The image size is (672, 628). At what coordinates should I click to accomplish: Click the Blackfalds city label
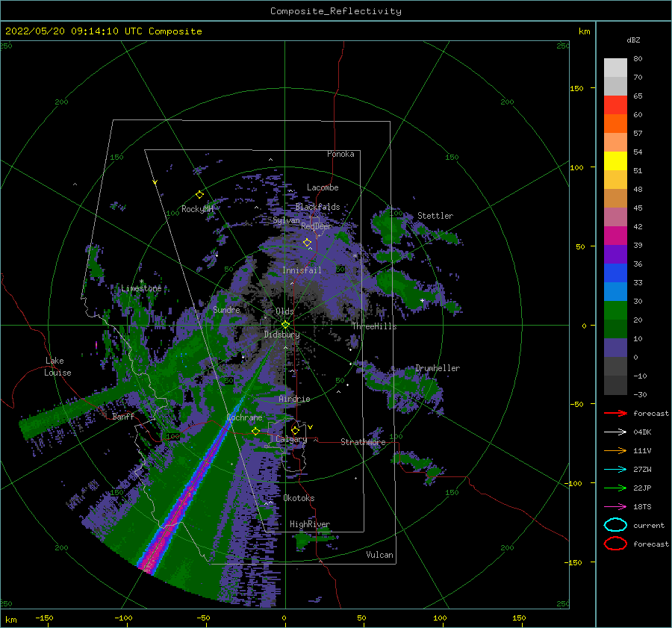[x=317, y=207]
